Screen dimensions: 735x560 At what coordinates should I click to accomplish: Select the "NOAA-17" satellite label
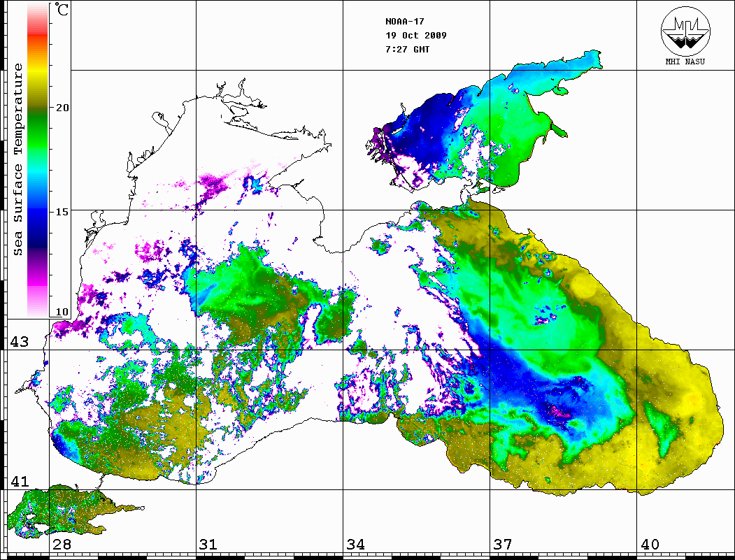pos(404,22)
